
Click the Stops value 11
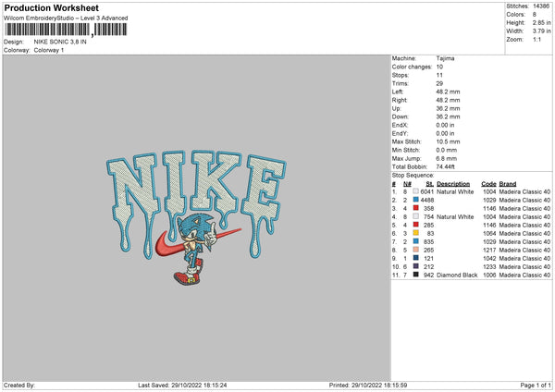coord(439,75)
